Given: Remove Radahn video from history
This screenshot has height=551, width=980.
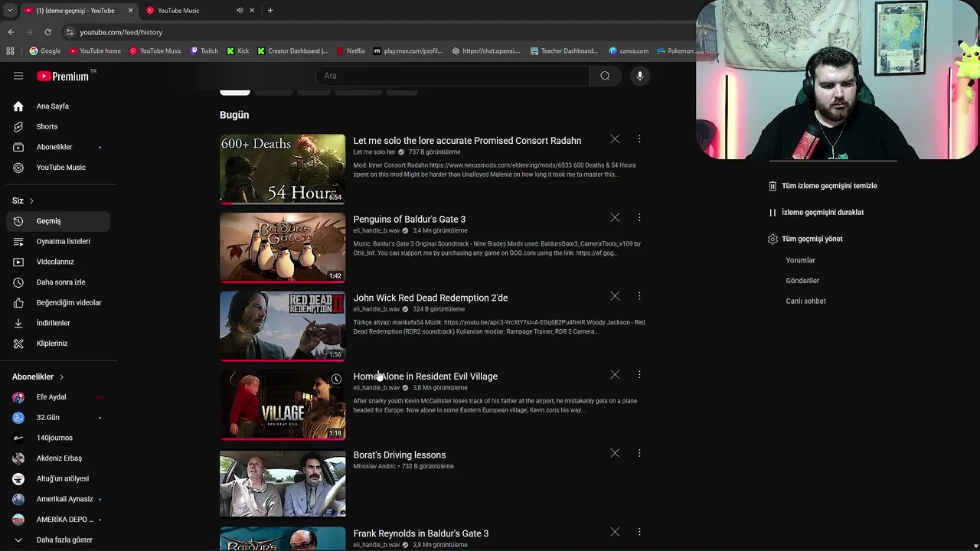Looking at the screenshot, I should point(615,139).
